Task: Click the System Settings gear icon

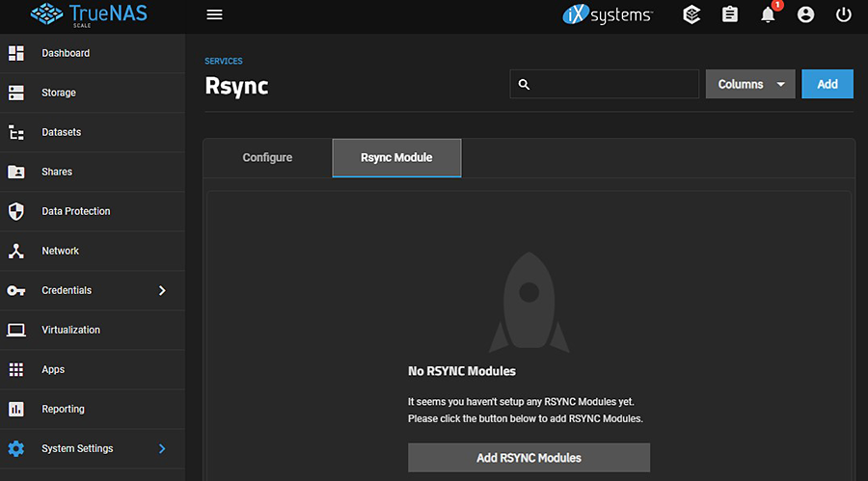Action: [16, 448]
